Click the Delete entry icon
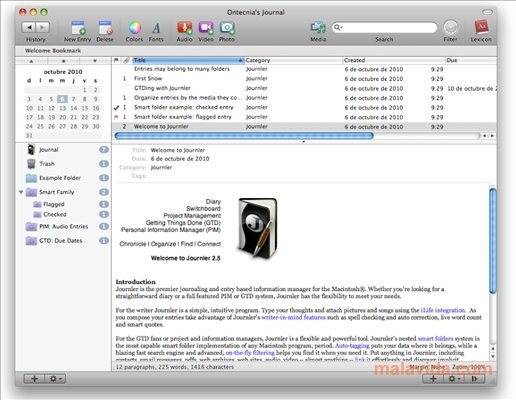This screenshot has width=516, height=400. coord(105,28)
